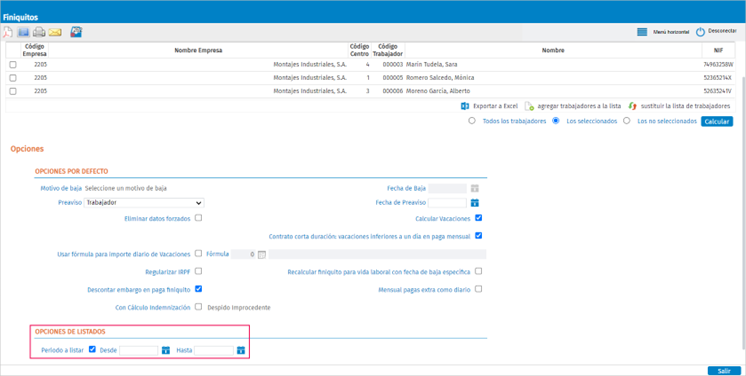Image resolution: width=746 pixels, height=376 pixels.
Task: Click the yellow envelope email icon
Action: click(55, 32)
